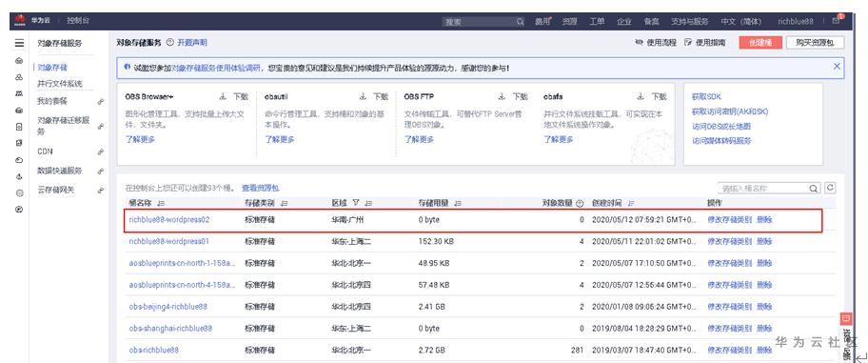Open the 访问媒体转码服务 link
This screenshot has height=363, width=868.
(721, 141)
